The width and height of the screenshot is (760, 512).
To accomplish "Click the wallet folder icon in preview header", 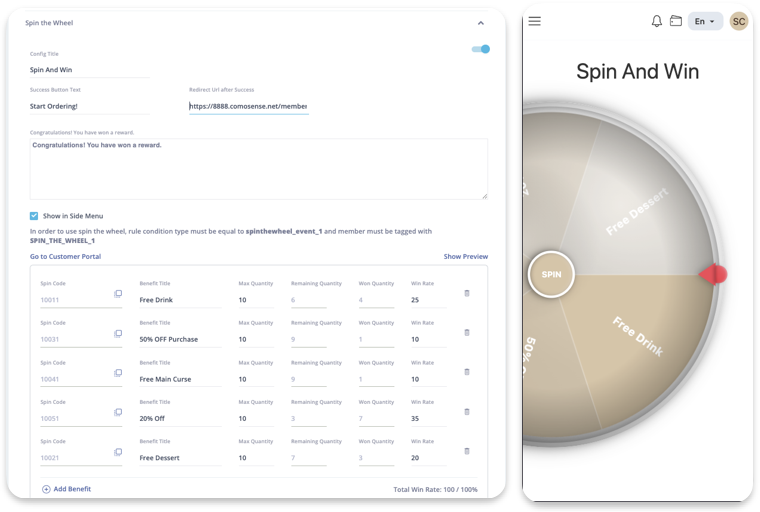I will 676,21.
